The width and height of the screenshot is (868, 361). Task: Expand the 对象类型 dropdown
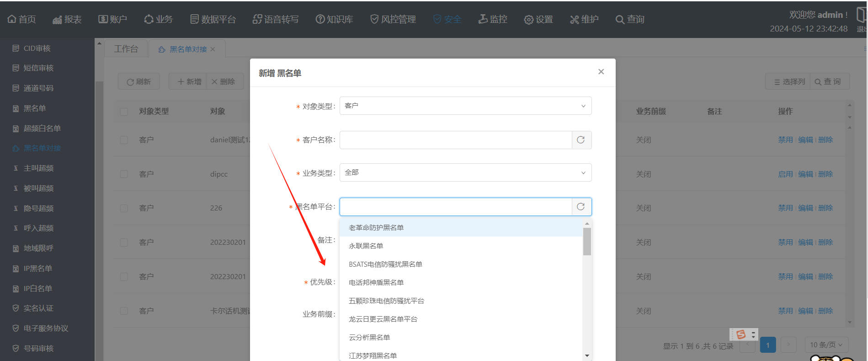(x=465, y=106)
